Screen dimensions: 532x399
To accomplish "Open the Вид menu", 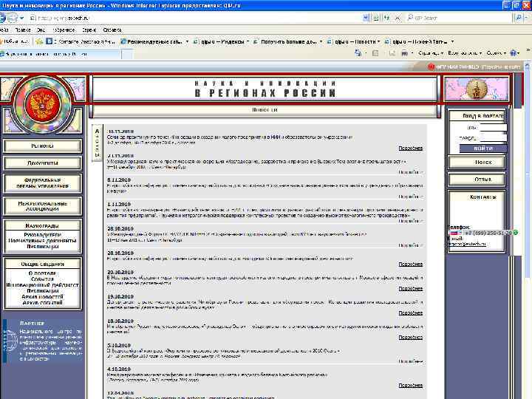I will (x=41, y=30).
